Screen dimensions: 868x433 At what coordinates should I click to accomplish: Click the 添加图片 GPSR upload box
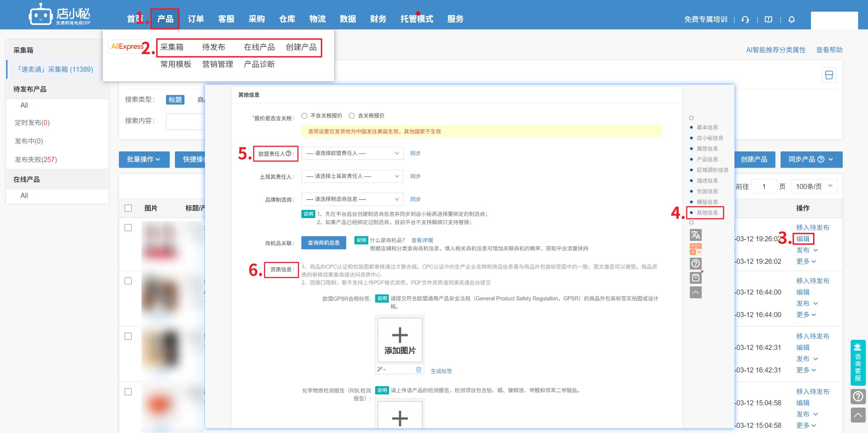400,340
